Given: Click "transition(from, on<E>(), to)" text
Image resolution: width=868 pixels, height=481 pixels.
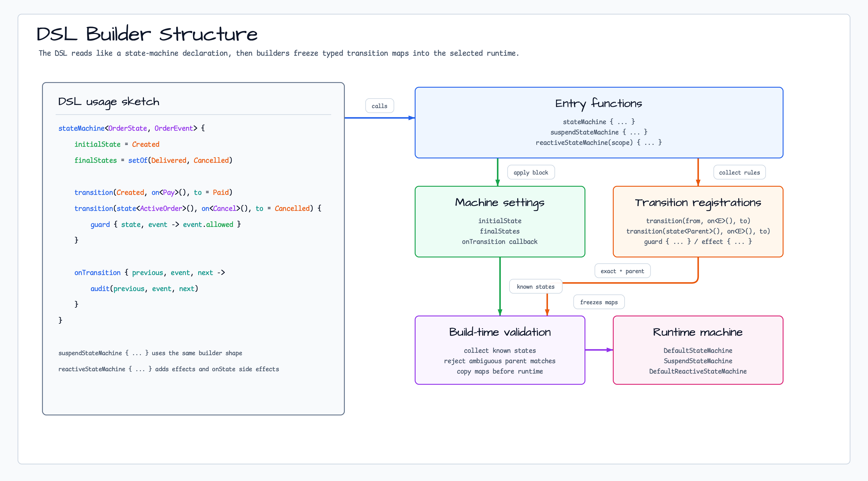Looking at the screenshot, I should pos(698,221).
